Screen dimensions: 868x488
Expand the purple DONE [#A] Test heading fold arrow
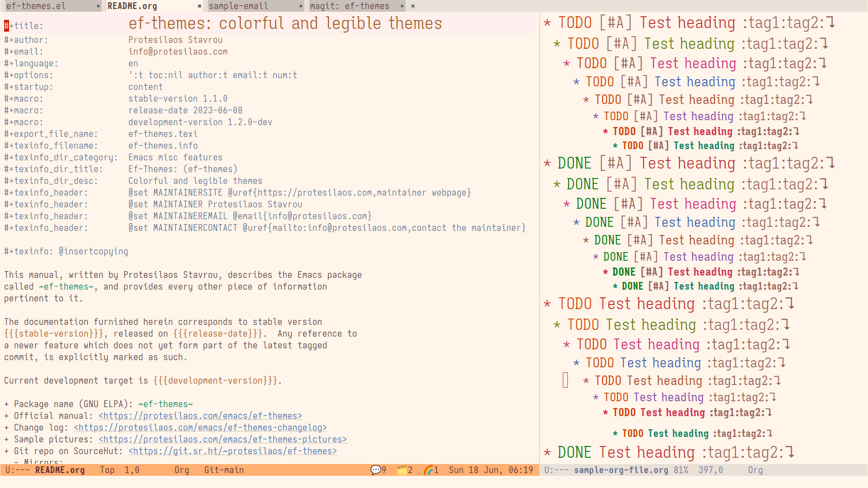pyautogui.click(x=803, y=257)
